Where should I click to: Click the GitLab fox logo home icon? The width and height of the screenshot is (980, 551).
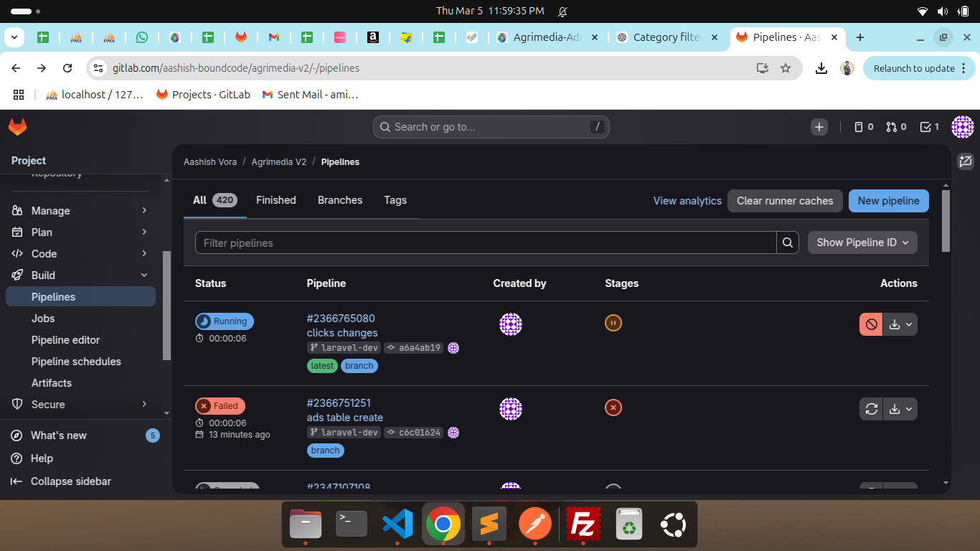tap(17, 127)
